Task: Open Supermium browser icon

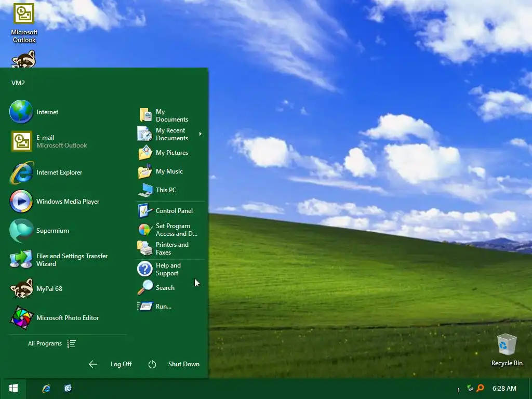Action: (21, 231)
